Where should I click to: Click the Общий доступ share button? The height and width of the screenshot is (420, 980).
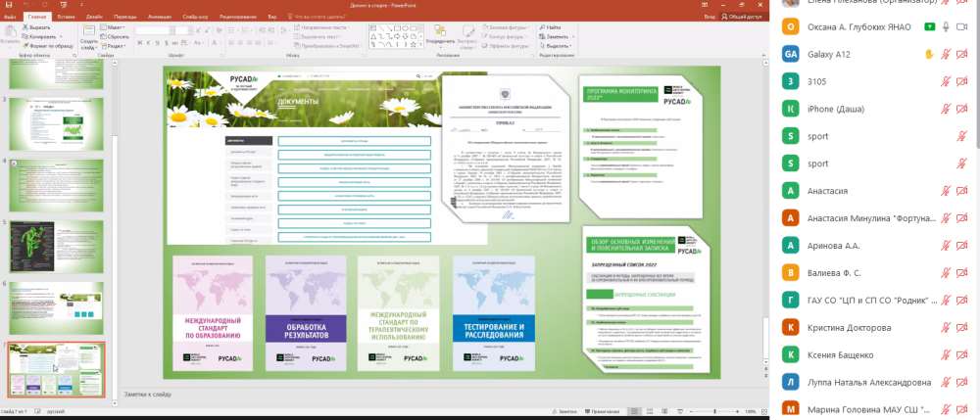pos(742,17)
